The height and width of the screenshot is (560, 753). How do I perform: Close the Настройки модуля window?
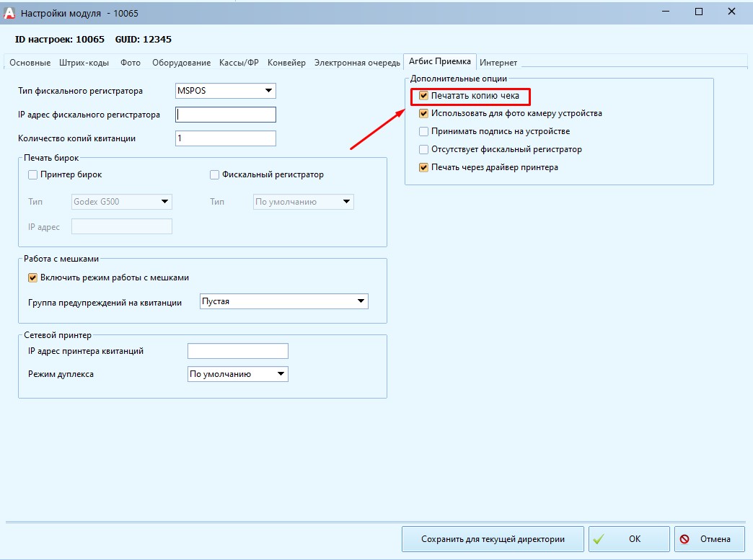pos(731,12)
